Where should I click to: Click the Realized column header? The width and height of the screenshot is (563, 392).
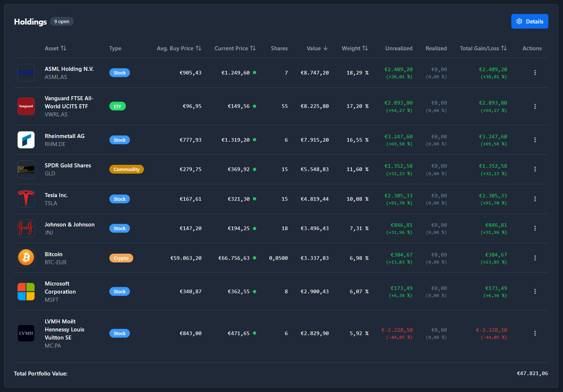(x=436, y=48)
